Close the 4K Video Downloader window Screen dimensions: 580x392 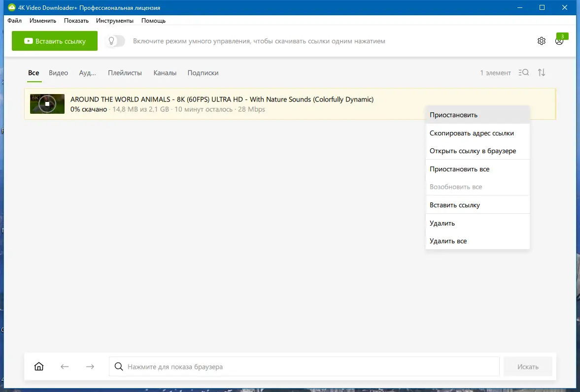coord(564,7)
